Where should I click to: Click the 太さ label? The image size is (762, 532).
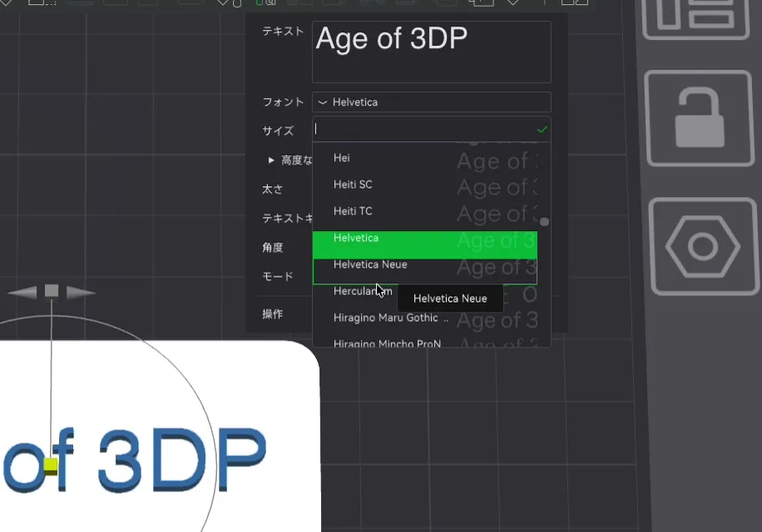coord(272,190)
